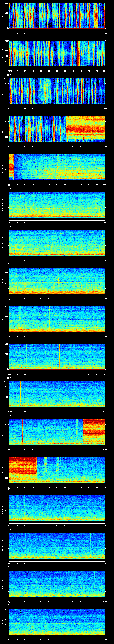Click the "48:00" end-of-axis label
This screenshot has height=644, width=114.
tap(105, 639)
